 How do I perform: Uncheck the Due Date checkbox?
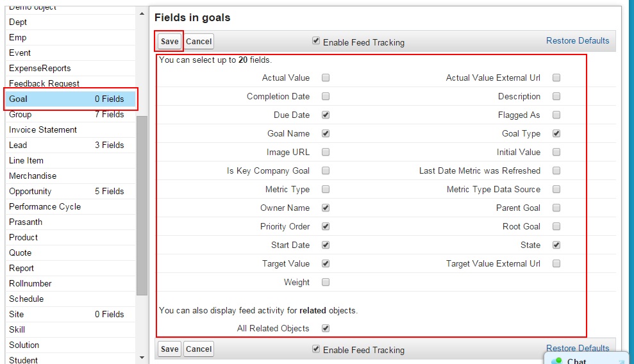(326, 115)
